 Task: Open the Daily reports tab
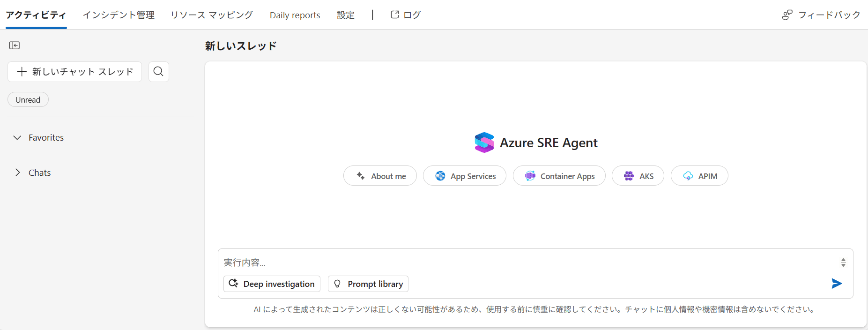coord(295,15)
